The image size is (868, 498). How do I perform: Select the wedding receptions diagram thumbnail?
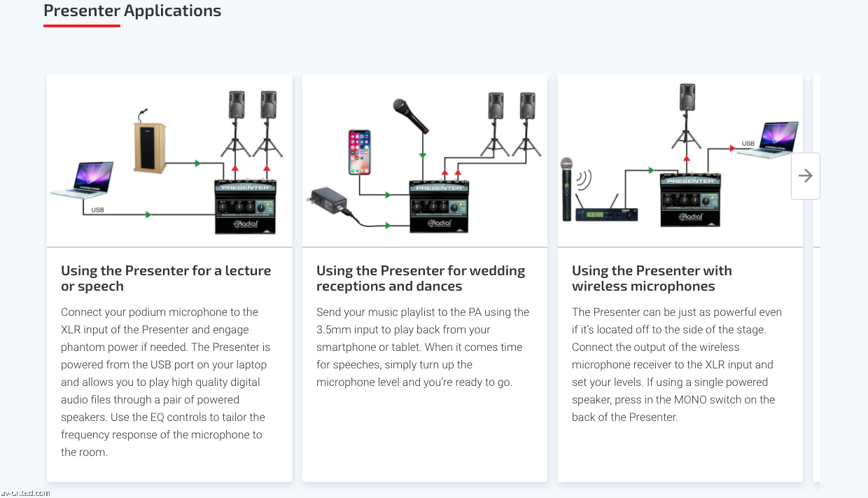click(424, 160)
